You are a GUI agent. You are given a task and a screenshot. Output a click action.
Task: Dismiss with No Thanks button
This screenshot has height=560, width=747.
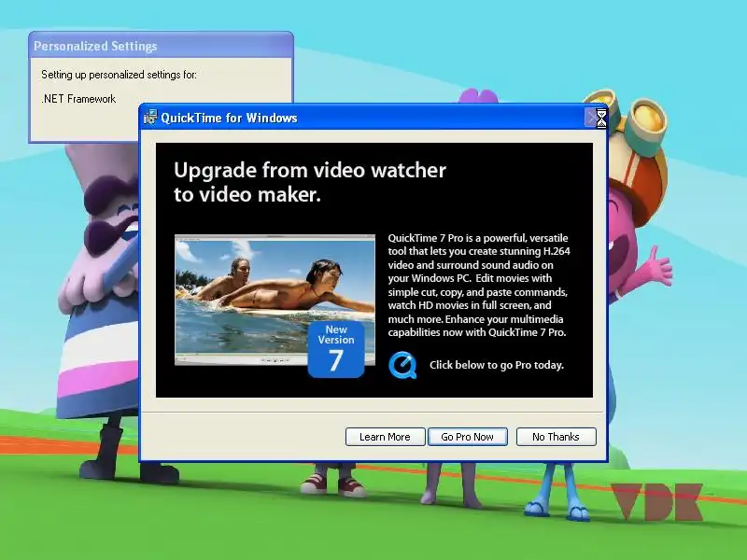click(x=556, y=437)
